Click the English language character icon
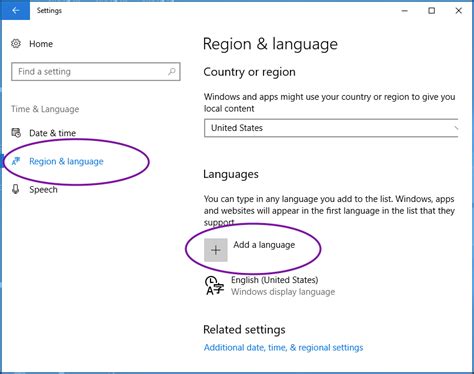Image resolution: width=474 pixels, height=374 pixels. (214, 286)
